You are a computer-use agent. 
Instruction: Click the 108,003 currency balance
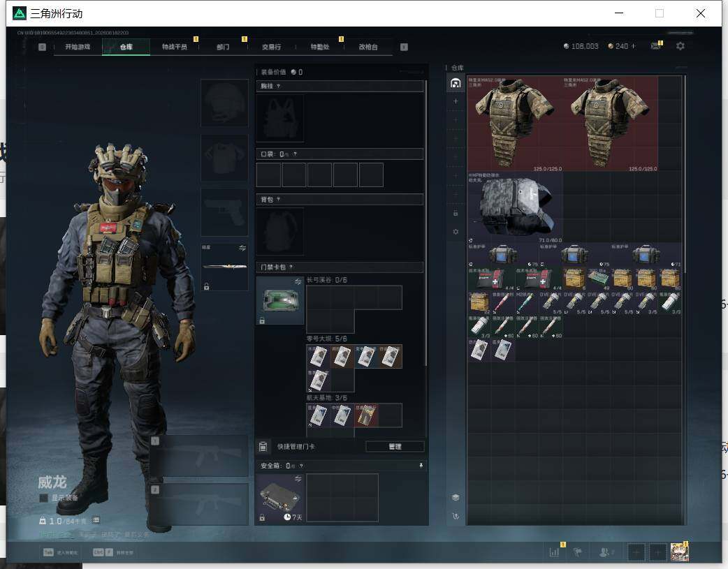tap(581, 46)
